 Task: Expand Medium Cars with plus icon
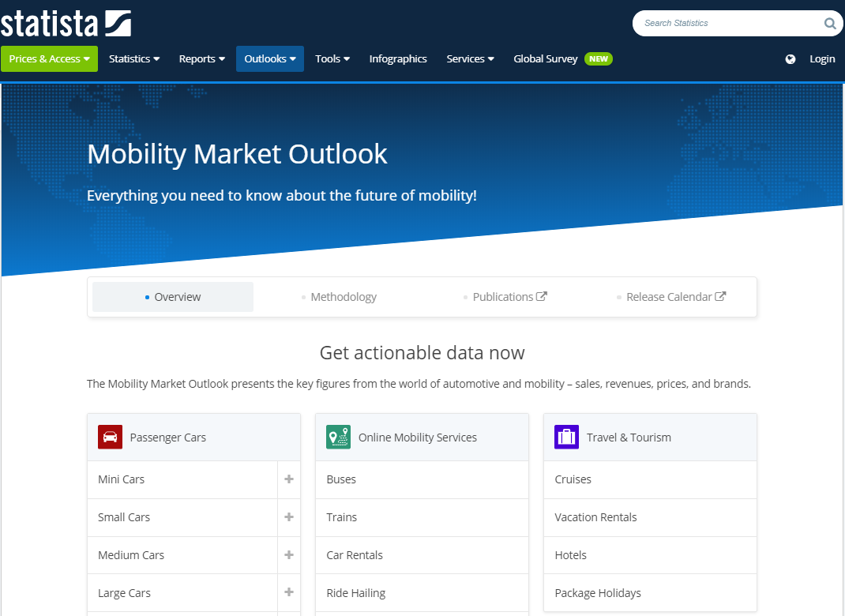pos(289,554)
